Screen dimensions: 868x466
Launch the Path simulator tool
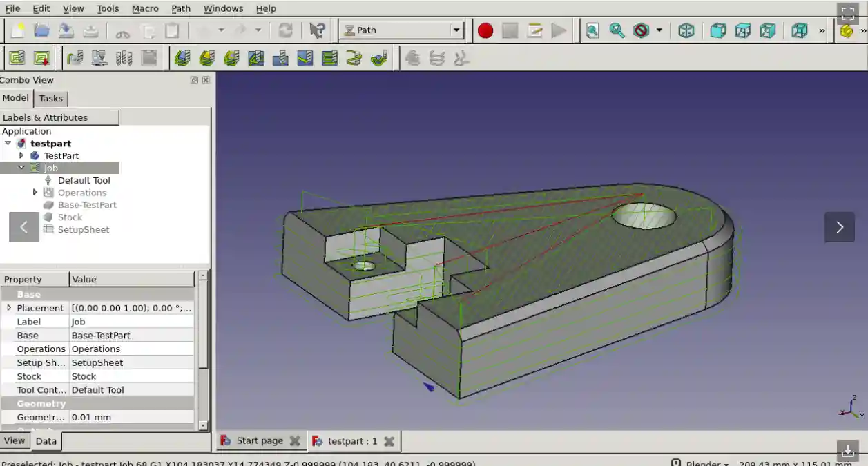(x=99, y=58)
